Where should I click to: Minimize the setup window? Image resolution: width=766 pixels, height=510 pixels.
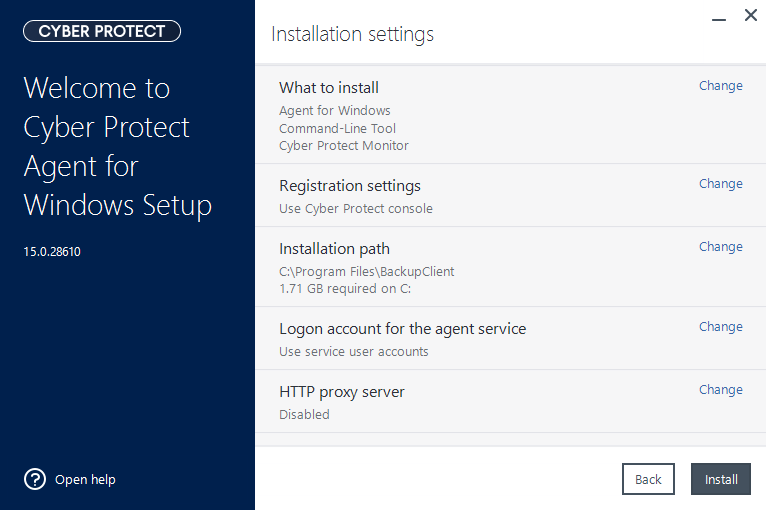pyautogui.click(x=719, y=19)
